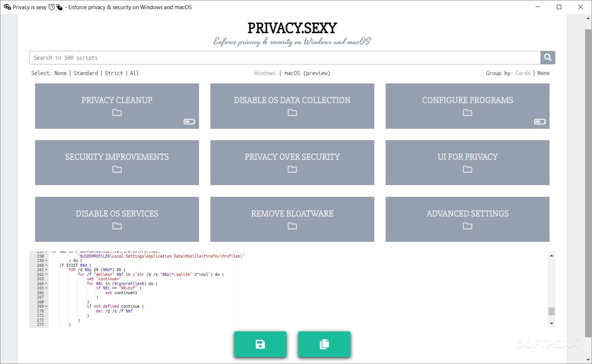Open the Privacy Over Security folder icon
The height and width of the screenshot is (364, 592).
[292, 169]
